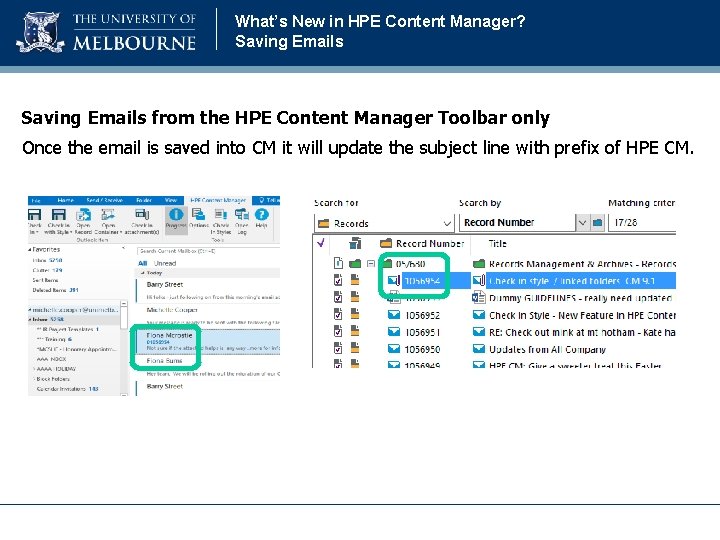The height and width of the screenshot is (540, 720).
Task: Open the Options tool in the ribbon
Action: pyautogui.click(x=198, y=214)
